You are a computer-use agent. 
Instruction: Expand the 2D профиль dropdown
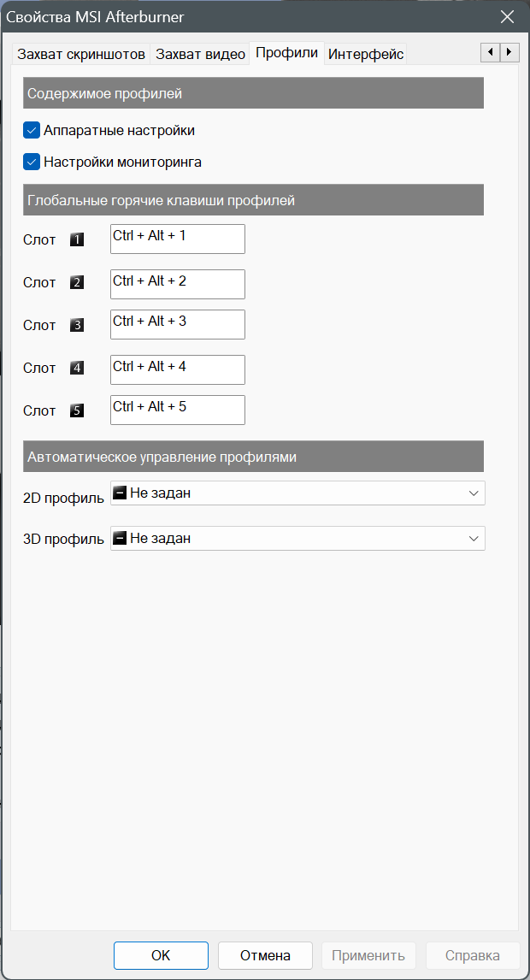[x=297, y=493]
